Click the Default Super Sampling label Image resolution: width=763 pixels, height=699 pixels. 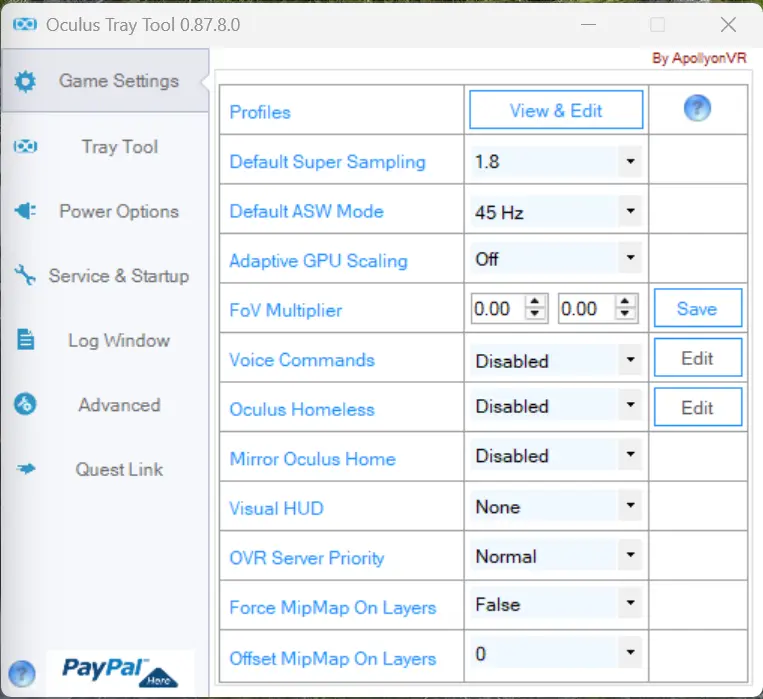327,162
